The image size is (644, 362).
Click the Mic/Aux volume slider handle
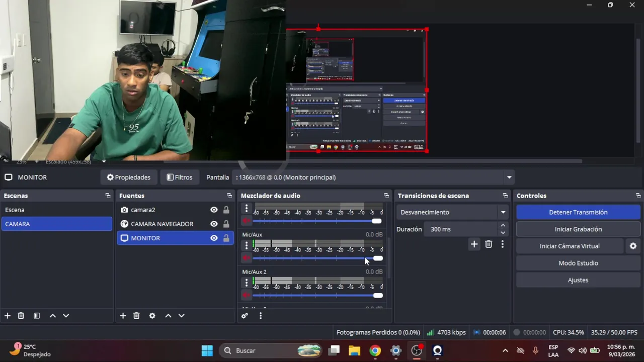click(x=378, y=258)
